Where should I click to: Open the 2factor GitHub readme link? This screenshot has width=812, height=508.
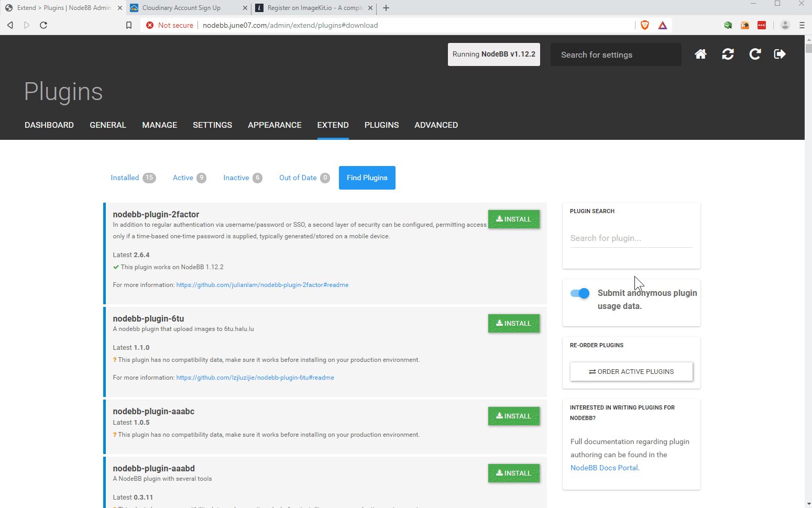tap(262, 285)
